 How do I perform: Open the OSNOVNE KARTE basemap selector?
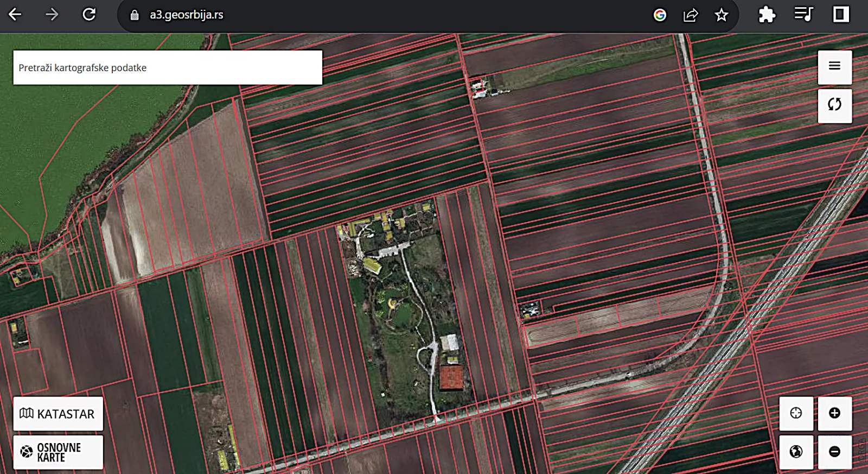coord(58,452)
